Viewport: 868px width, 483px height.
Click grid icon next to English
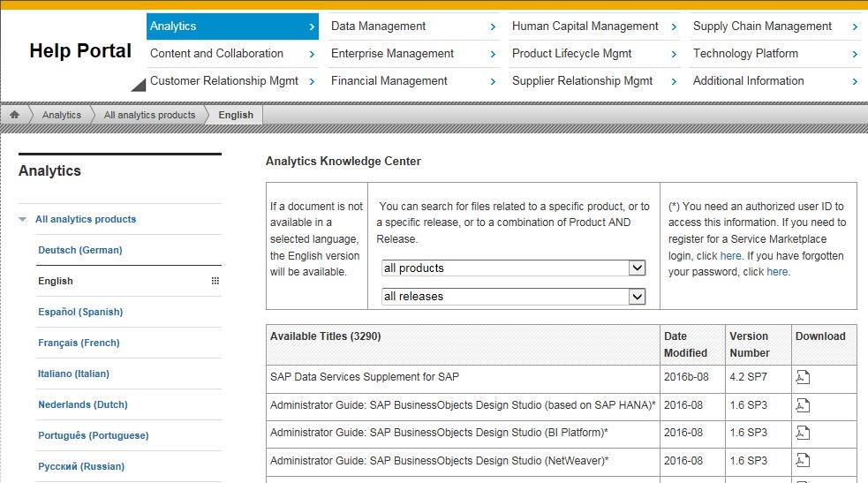(x=215, y=281)
